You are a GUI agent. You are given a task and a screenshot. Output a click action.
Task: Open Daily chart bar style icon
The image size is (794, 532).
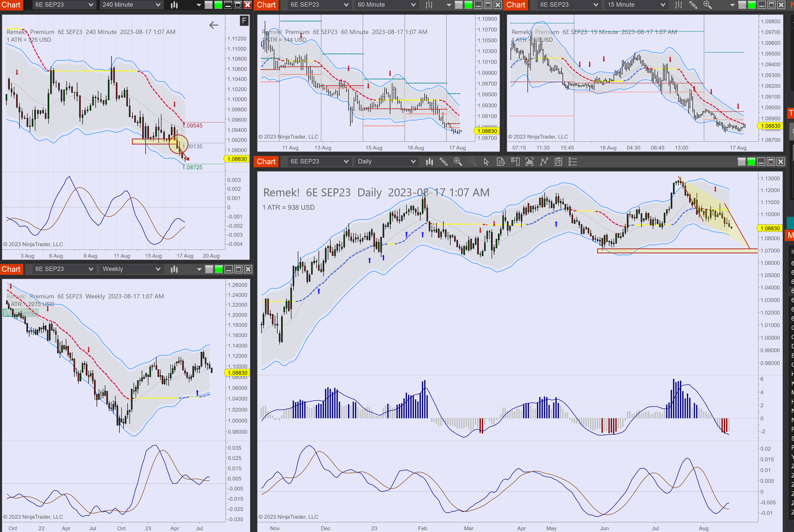(429, 162)
